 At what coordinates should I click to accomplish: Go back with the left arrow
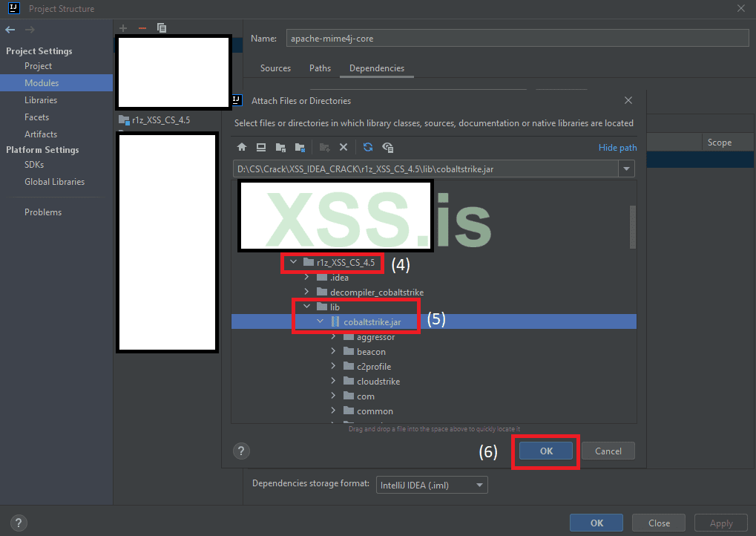pyautogui.click(x=10, y=30)
